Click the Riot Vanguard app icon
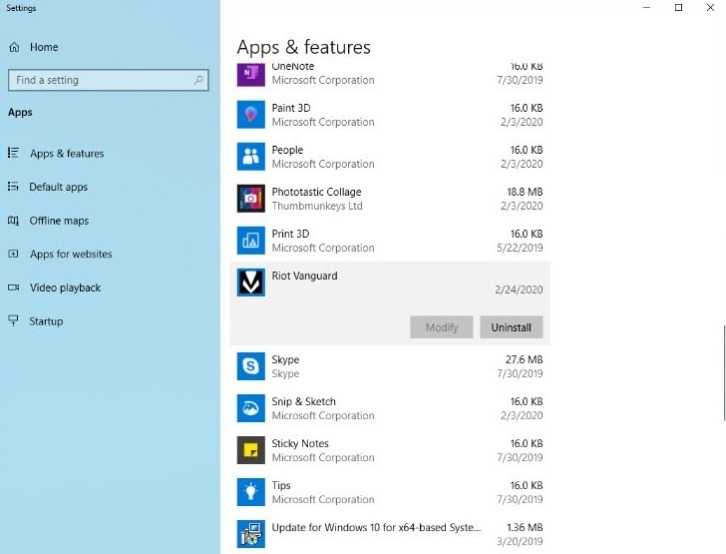726x554 pixels. pyautogui.click(x=250, y=282)
